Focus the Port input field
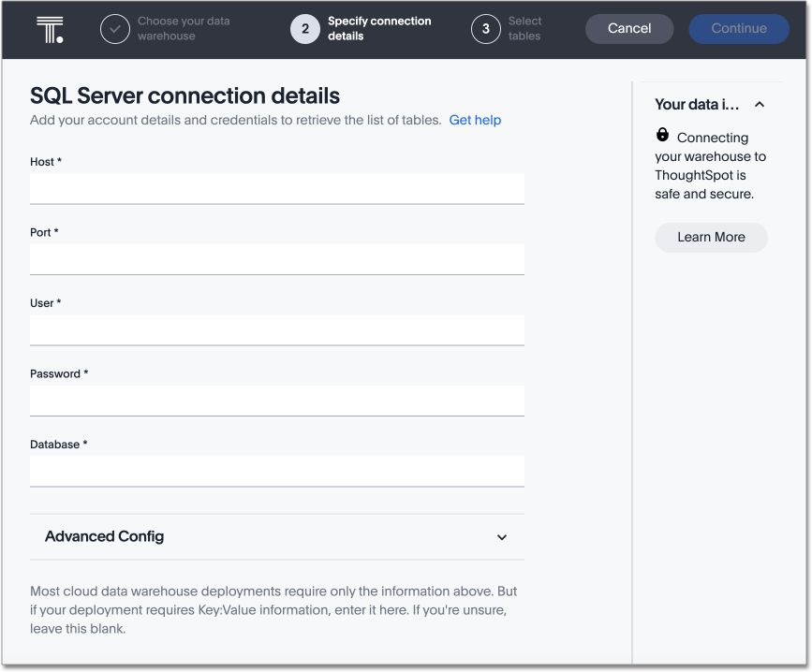The width and height of the screenshot is (812, 672). [277, 259]
